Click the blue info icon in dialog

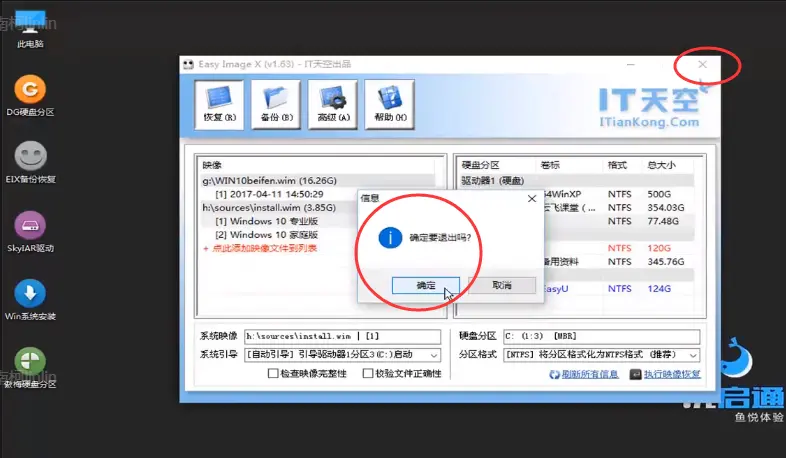point(390,238)
